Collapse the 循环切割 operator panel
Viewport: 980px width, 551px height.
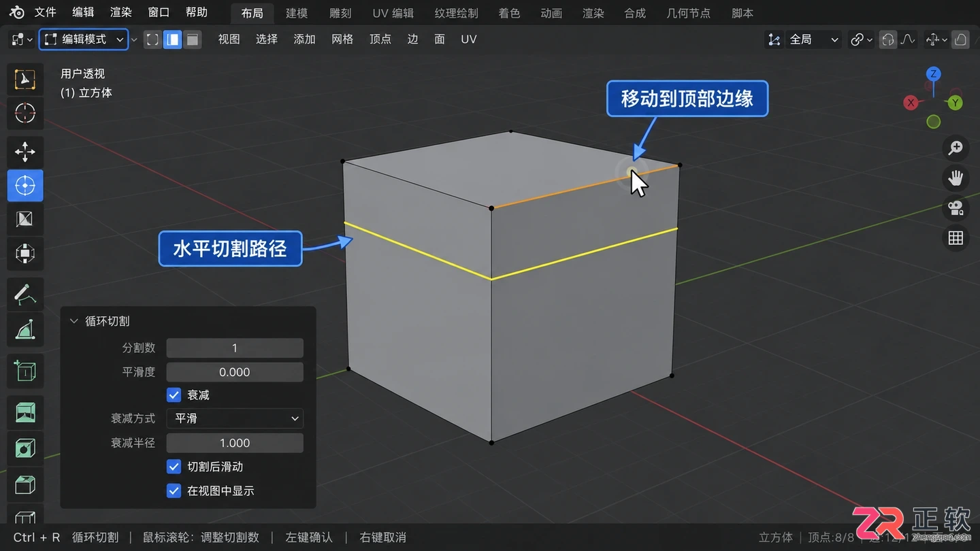(74, 321)
